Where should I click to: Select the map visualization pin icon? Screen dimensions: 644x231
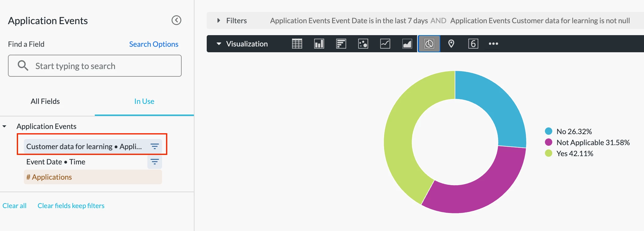tap(451, 44)
